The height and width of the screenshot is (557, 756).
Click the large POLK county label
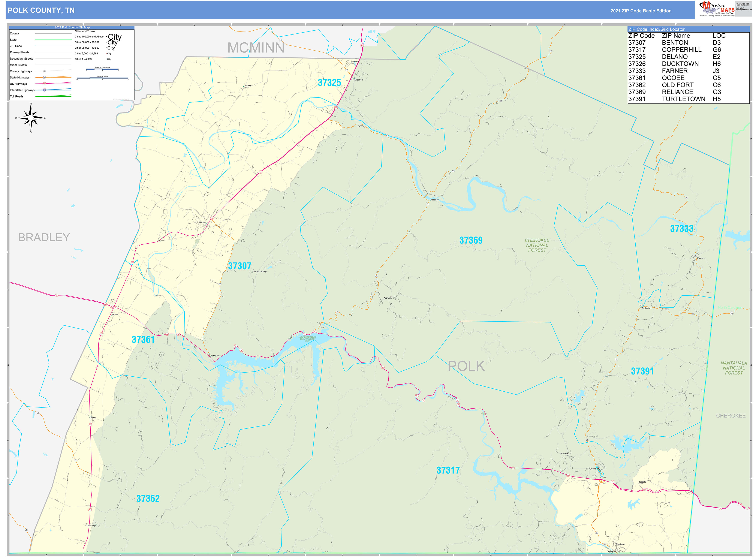pos(466,366)
